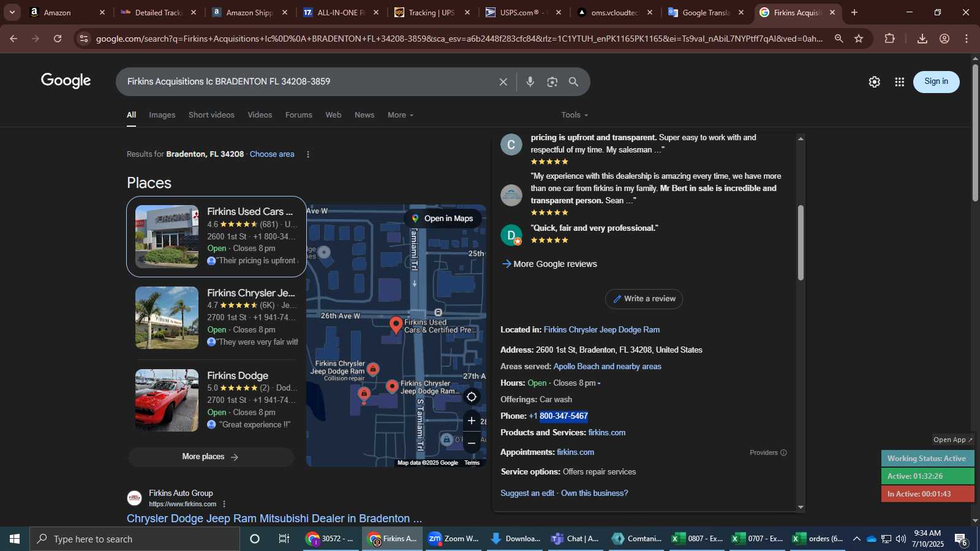Open the Google apps grid
The image size is (980, 551).
[x=900, y=82]
